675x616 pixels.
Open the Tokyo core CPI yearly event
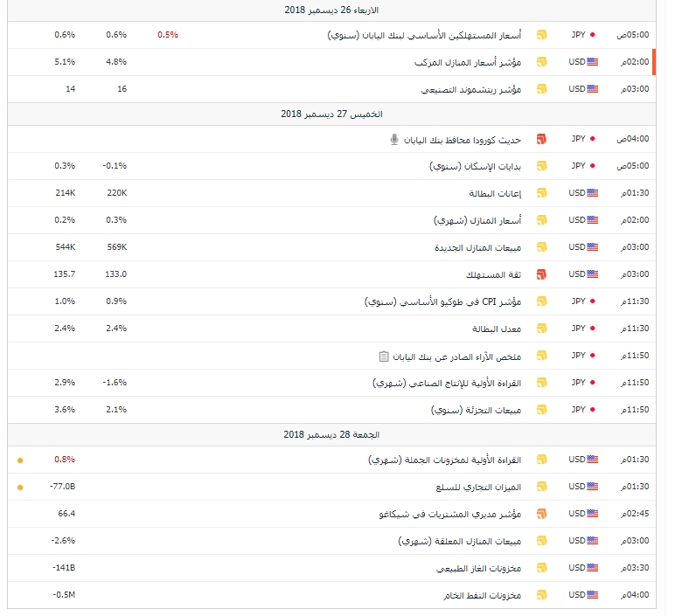443,302
